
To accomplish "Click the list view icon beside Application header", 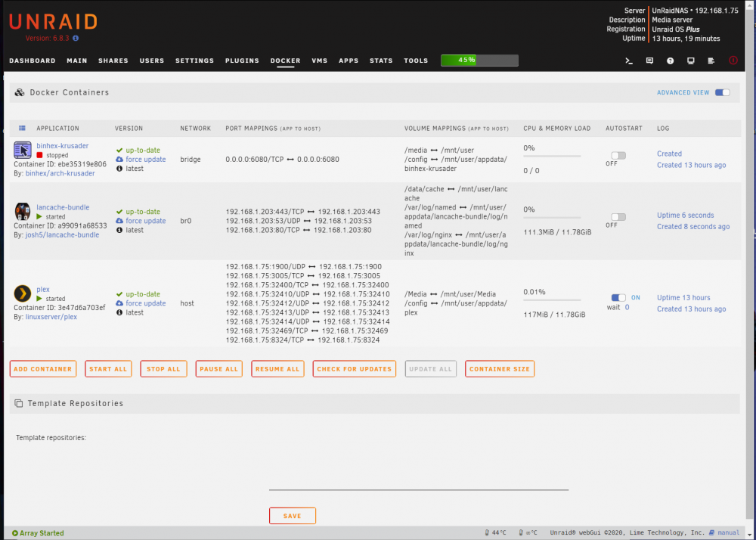I will (22, 129).
